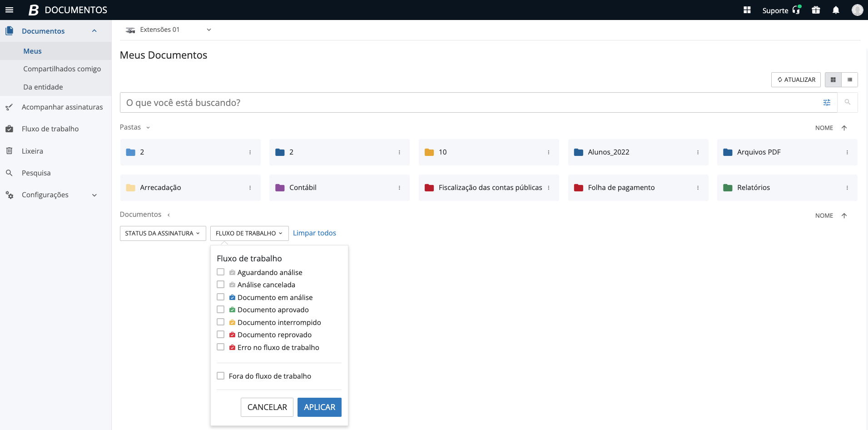Open the apps grid icon

[747, 10]
